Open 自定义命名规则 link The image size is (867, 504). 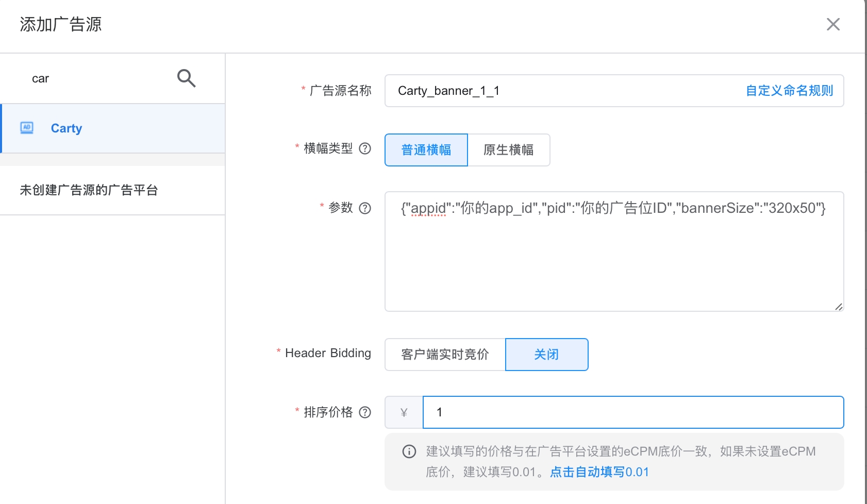click(789, 91)
